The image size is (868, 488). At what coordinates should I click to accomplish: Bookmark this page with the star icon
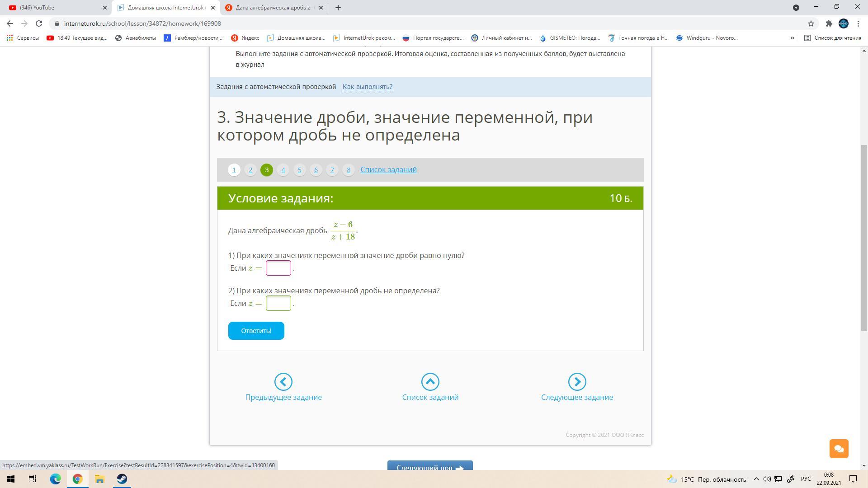[811, 23]
